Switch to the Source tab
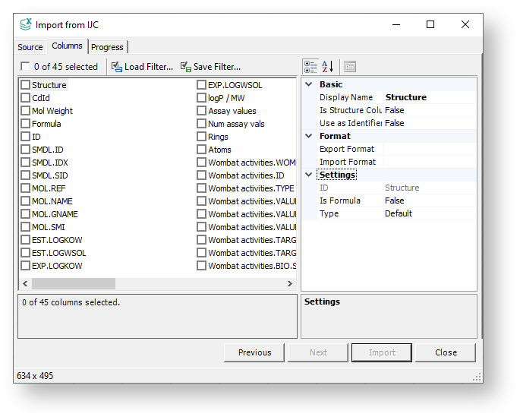The height and width of the screenshot is (420, 520). 30,47
